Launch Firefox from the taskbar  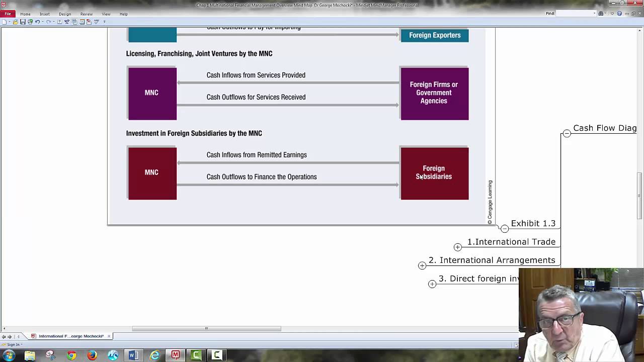point(92,355)
